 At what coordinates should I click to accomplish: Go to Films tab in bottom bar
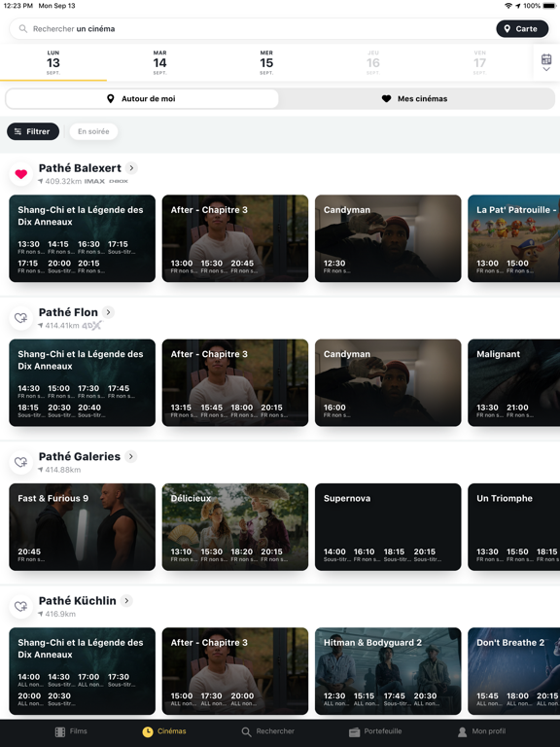[71, 731]
